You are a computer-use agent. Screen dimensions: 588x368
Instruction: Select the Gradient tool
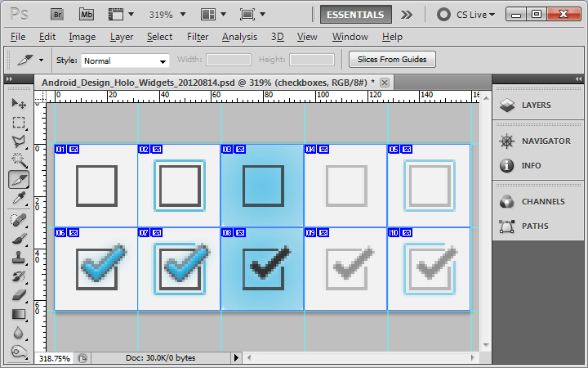[x=18, y=314]
